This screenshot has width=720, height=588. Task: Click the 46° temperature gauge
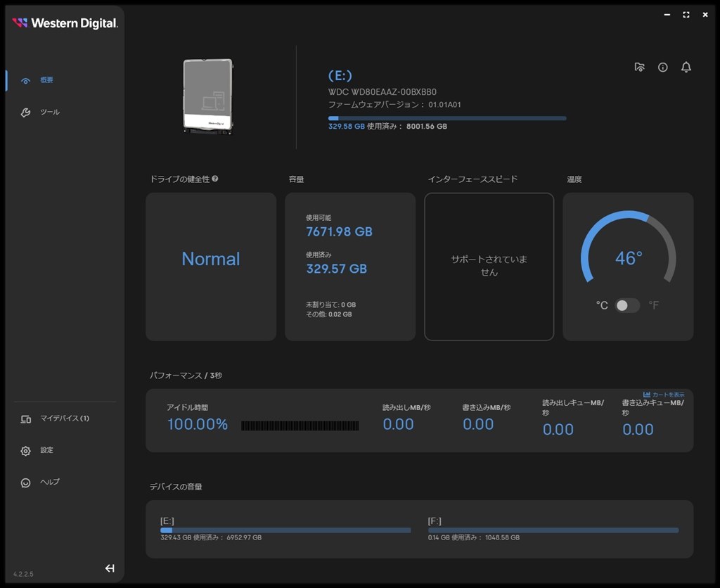pos(628,248)
